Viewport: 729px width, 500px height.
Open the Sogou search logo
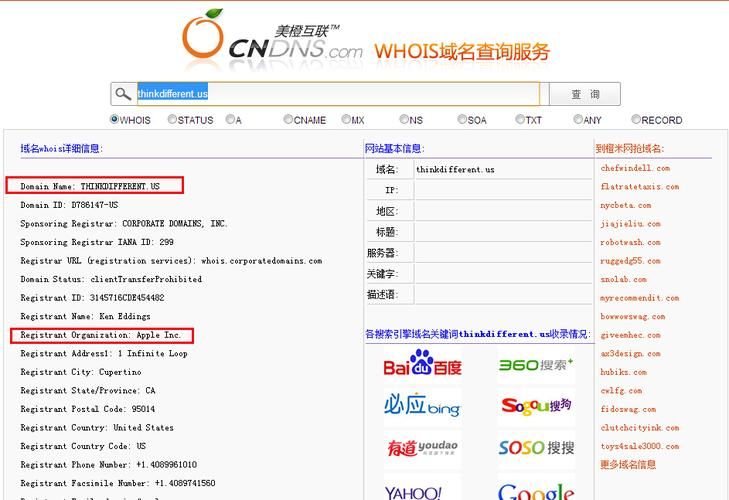tap(536, 406)
